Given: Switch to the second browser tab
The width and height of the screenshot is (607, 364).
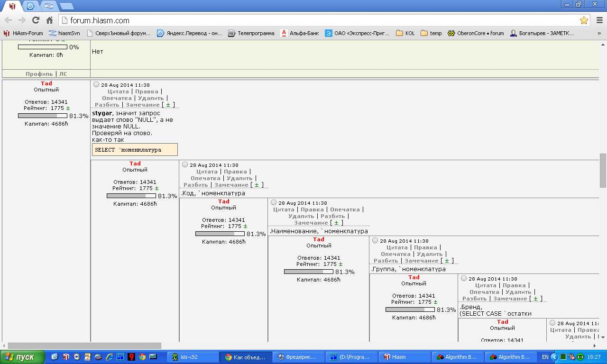Looking at the screenshot, I should 31,6.
